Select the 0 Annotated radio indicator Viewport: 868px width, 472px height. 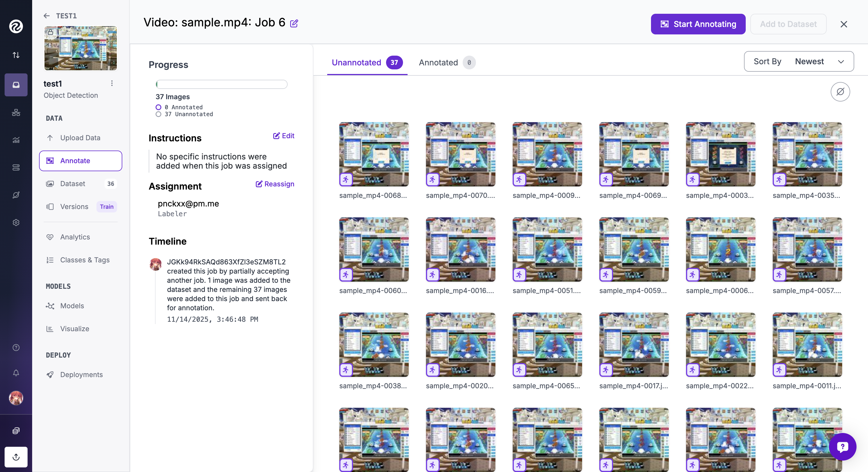158,107
